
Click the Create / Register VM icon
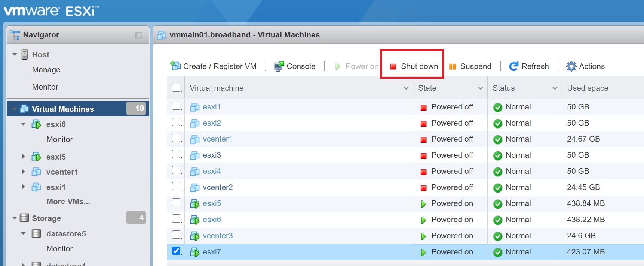tap(175, 66)
